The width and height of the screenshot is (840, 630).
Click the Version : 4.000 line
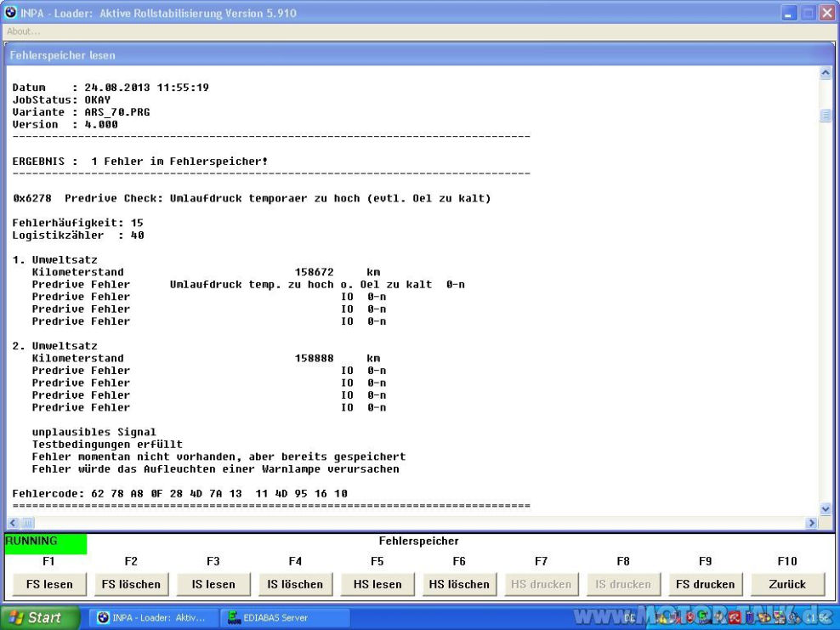click(65, 124)
